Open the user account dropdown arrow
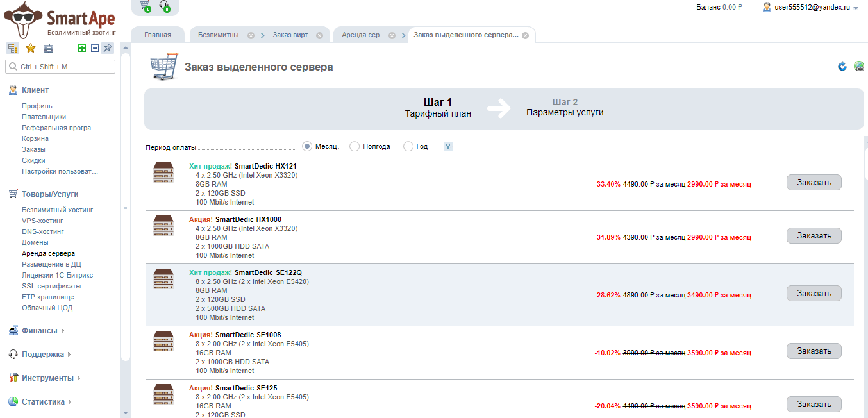 coord(856,8)
